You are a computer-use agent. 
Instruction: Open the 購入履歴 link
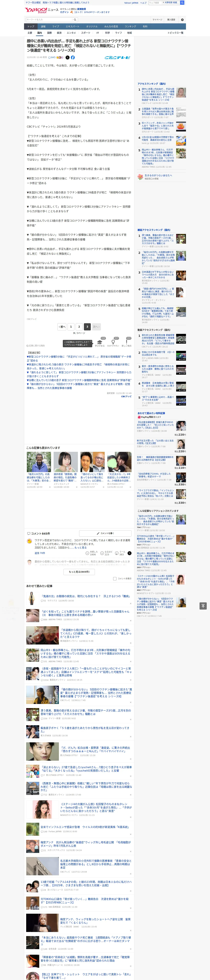tap(171, 20)
